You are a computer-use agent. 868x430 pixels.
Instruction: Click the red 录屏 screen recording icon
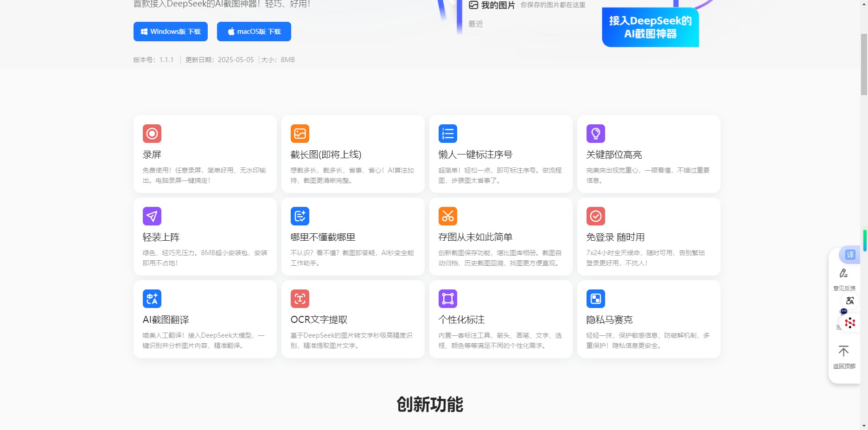click(152, 134)
